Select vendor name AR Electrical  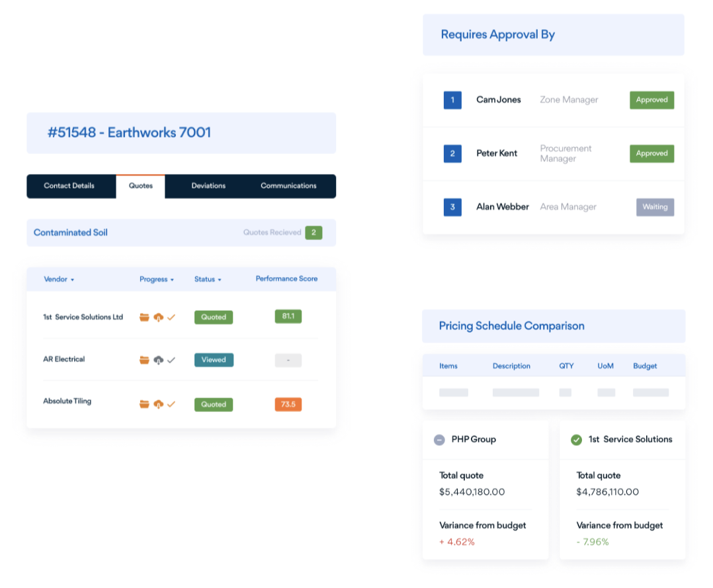[x=64, y=359]
